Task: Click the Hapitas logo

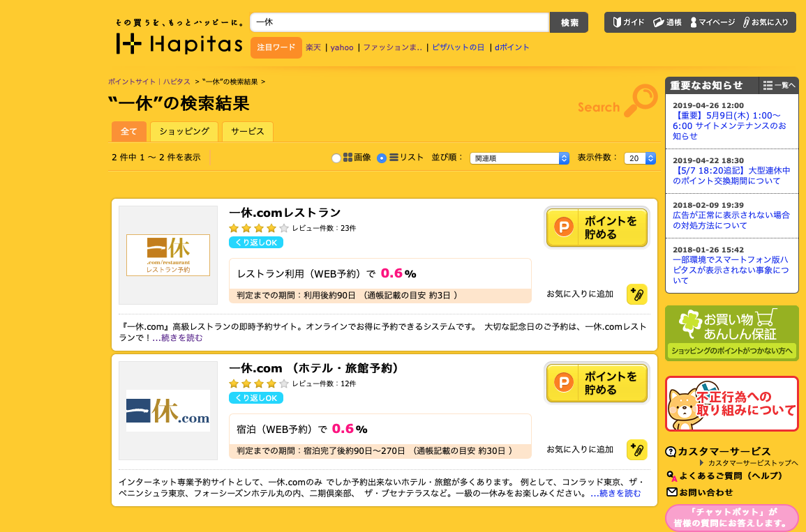Action: pos(179,44)
